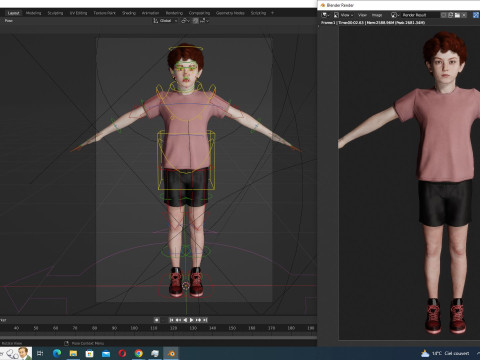This screenshot has height=360, width=480.
Task: Switch to the Scripting workspace tab
Action: 258,13
